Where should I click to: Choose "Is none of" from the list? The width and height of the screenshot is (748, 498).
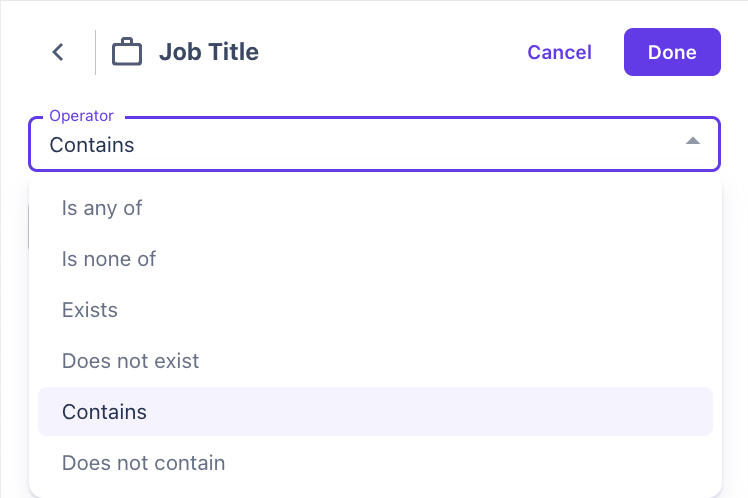(x=109, y=259)
